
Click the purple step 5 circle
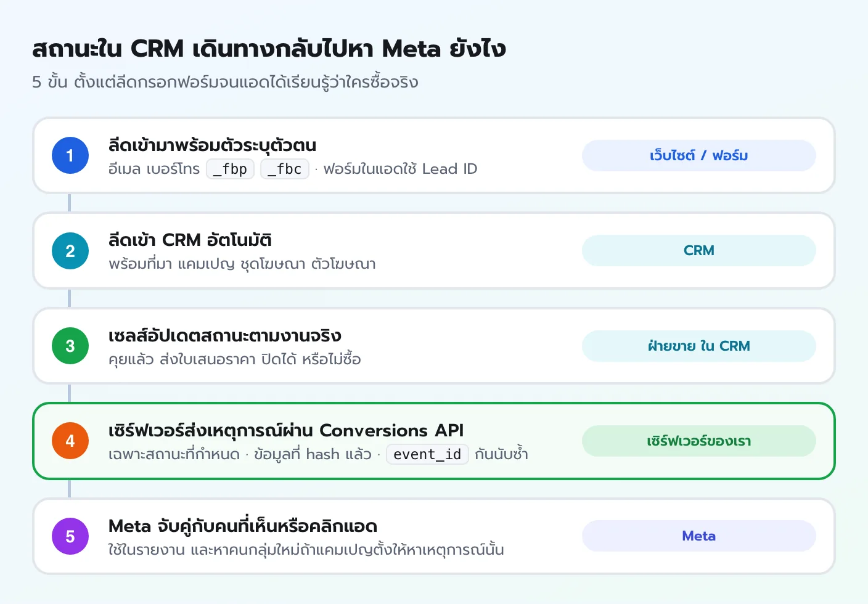tap(70, 536)
